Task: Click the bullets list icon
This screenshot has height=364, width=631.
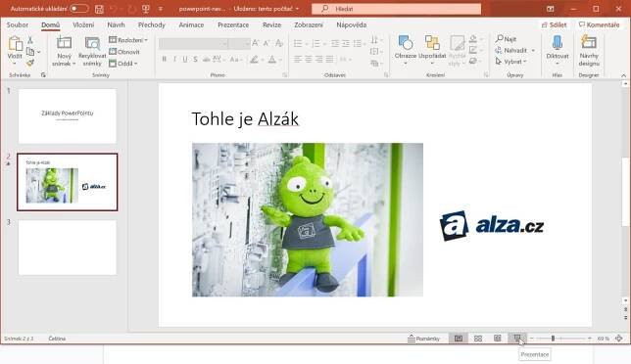Action: (x=298, y=43)
